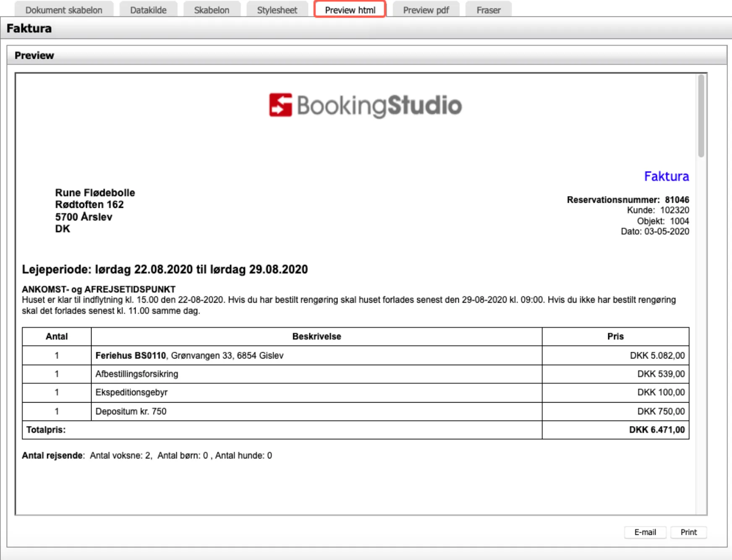Click the Pris column header
This screenshot has width=732, height=560.
tap(615, 336)
